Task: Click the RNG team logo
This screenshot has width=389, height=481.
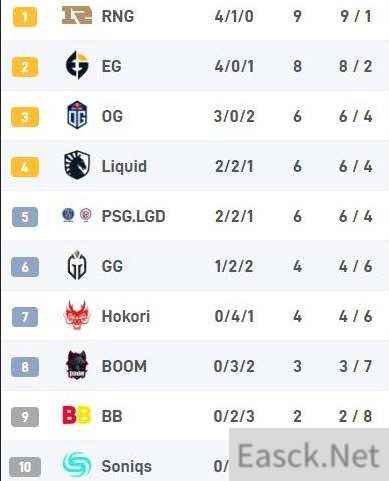Action: [x=77, y=15]
